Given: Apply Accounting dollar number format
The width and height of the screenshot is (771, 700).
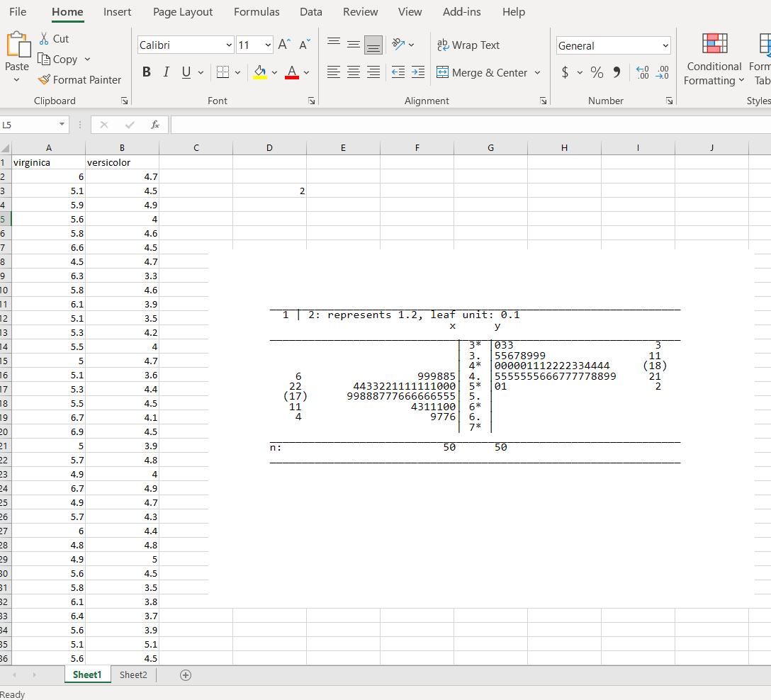Looking at the screenshot, I should point(565,72).
